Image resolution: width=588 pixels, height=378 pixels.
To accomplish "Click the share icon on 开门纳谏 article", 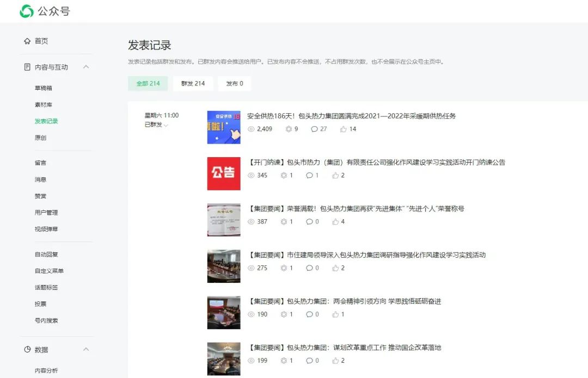I will pyautogui.click(x=285, y=175).
